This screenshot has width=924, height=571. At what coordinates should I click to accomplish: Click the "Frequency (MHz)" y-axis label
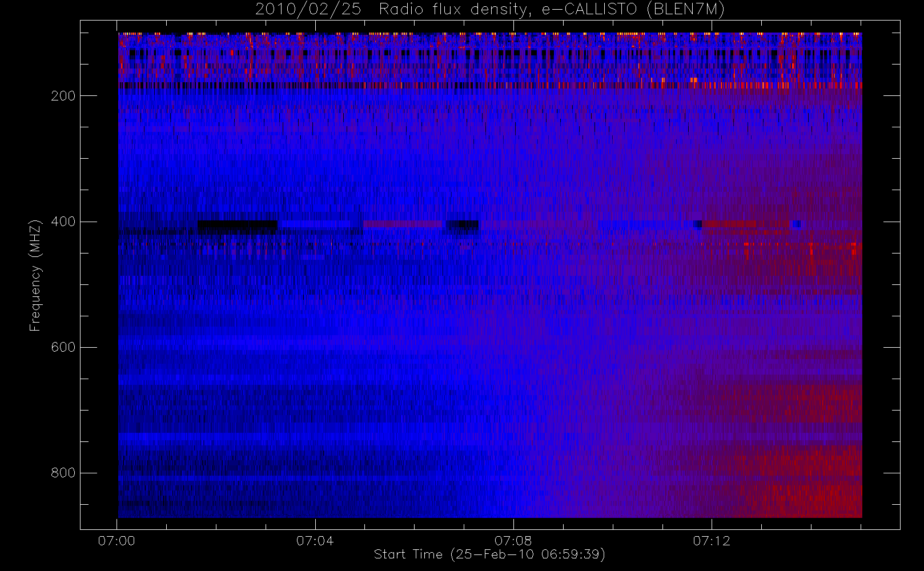coord(35,275)
